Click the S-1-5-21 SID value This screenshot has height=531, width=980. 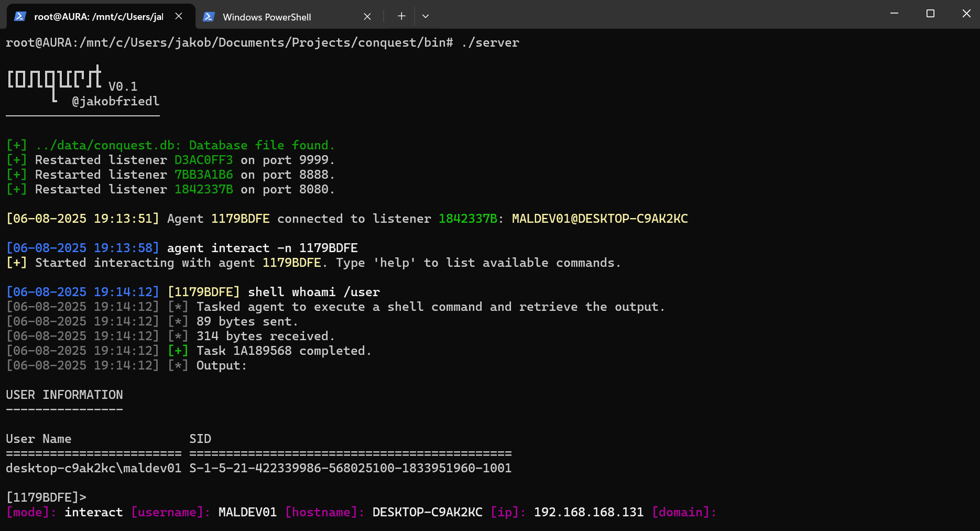(350, 468)
